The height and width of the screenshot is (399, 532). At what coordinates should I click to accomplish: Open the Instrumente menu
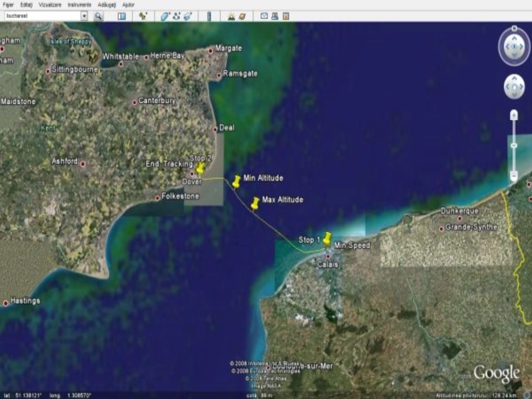click(79, 5)
